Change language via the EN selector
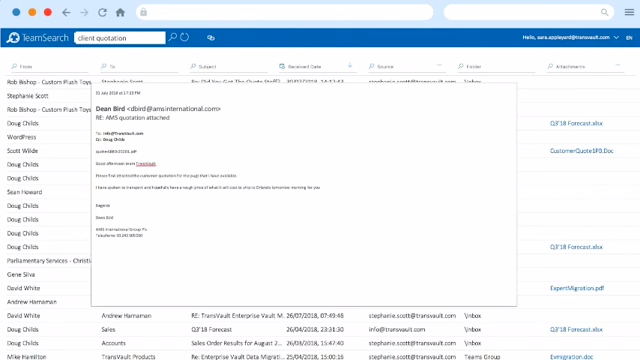 pos(629,38)
